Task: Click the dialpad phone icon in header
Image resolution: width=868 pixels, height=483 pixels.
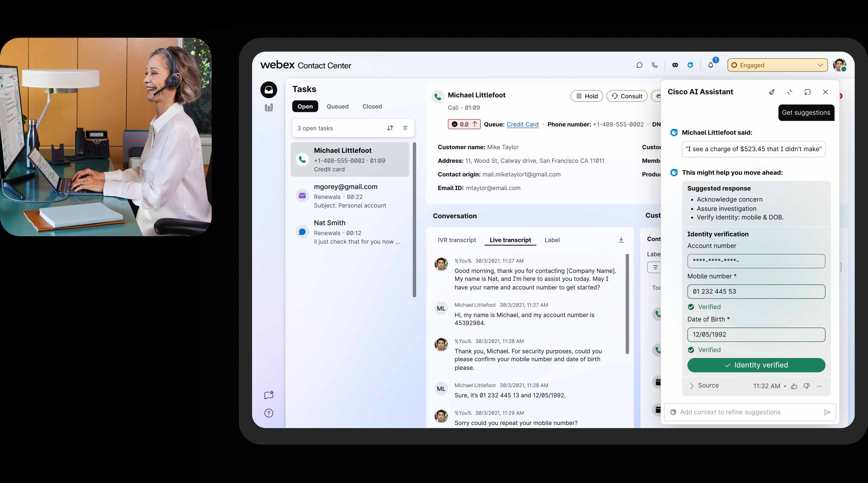Action: click(x=654, y=65)
